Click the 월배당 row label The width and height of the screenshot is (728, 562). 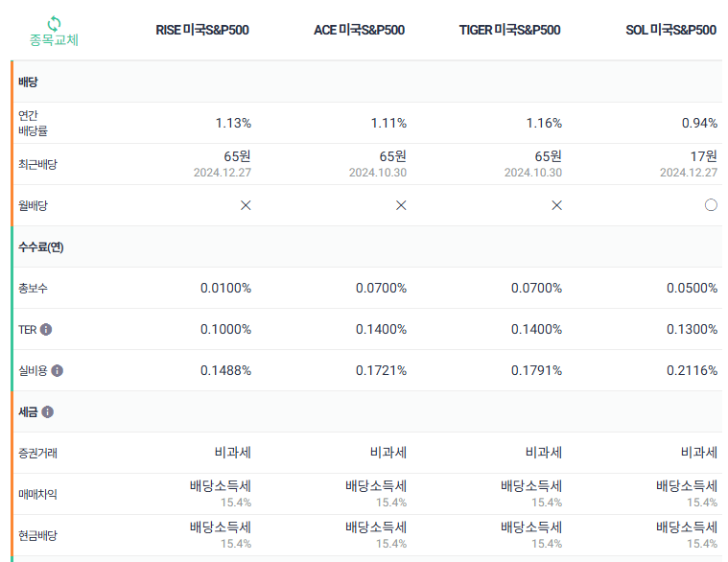tap(33, 205)
